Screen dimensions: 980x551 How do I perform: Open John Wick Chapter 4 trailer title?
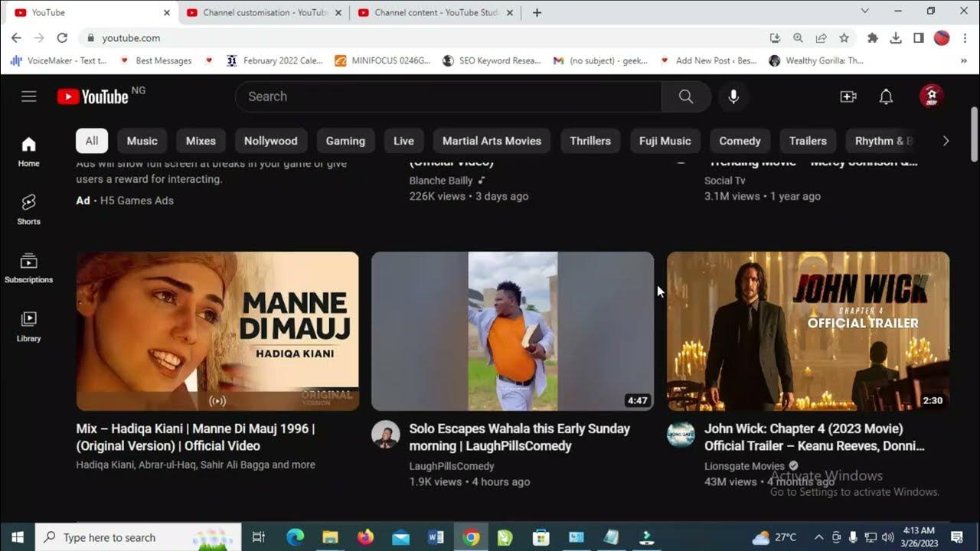coord(815,437)
